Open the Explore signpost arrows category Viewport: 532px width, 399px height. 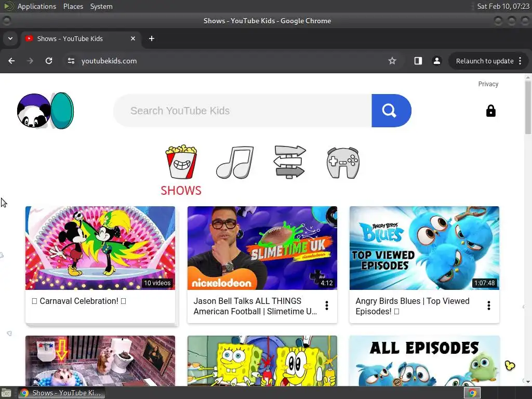tap(289, 162)
